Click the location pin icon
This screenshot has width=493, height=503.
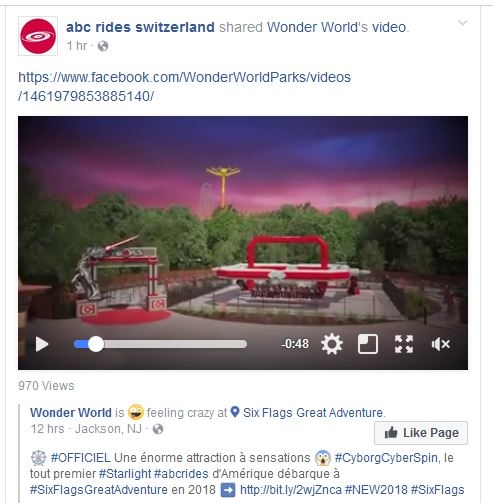point(235,412)
